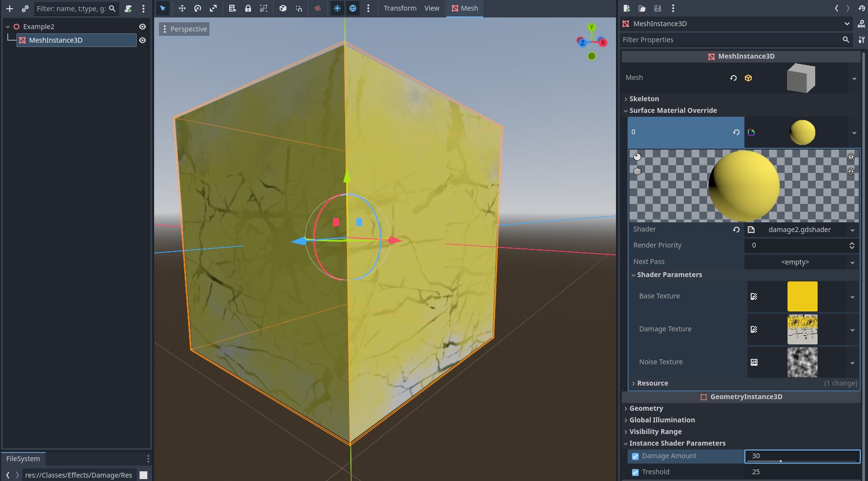Click the gray cube mesh thumbnail
The width and height of the screenshot is (868, 481).
(x=801, y=78)
